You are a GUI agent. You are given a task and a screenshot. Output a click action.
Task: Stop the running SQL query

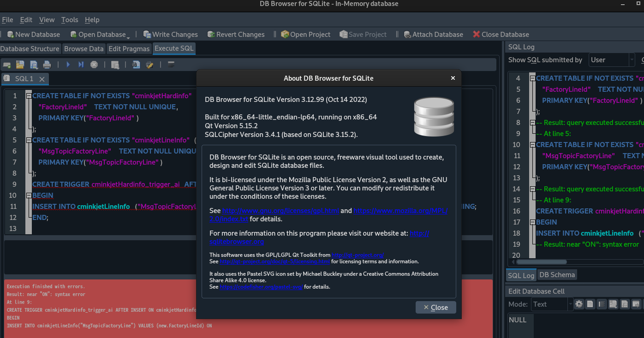point(95,65)
